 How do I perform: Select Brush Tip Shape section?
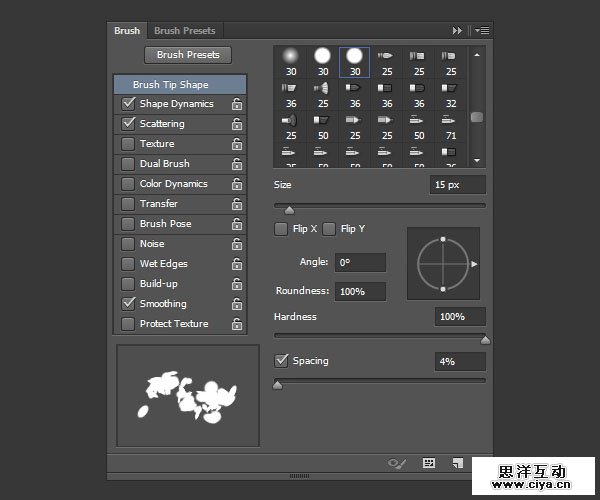(x=180, y=85)
